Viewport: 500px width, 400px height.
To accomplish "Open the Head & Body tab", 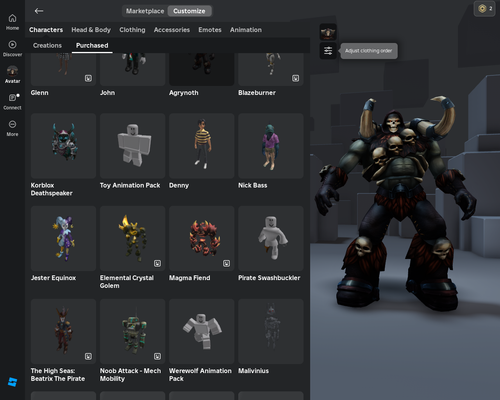I will (x=91, y=30).
